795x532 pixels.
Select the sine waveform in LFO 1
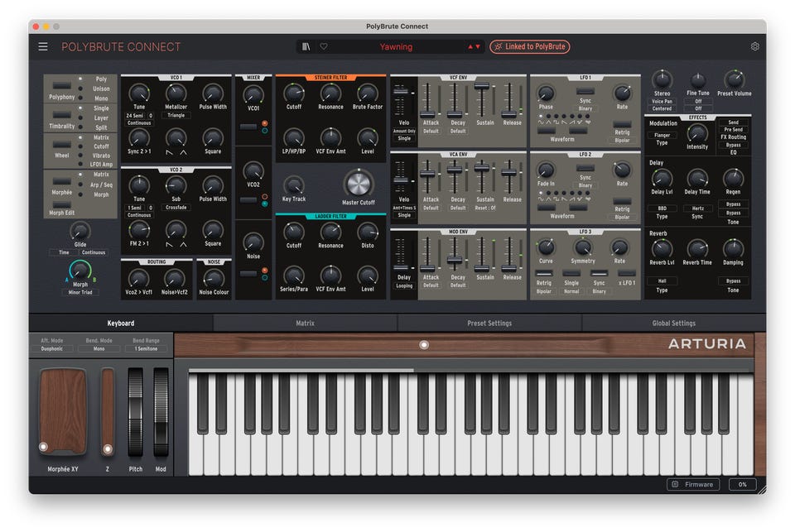[541, 122]
